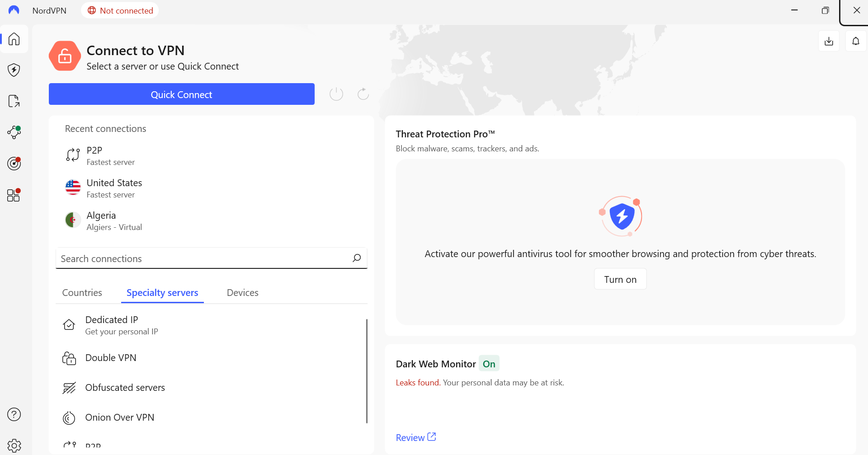Image resolution: width=868 pixels, height=455 pixels.
Task: Click the Search connections field
Action: click(x=212, y=258)
